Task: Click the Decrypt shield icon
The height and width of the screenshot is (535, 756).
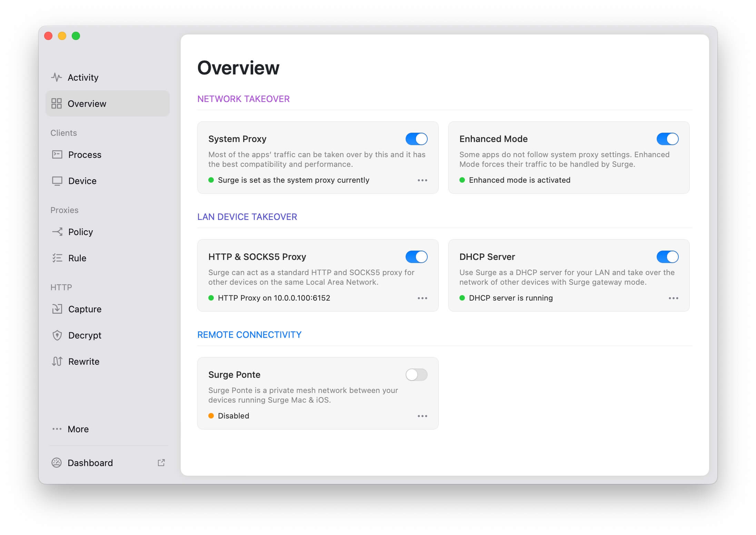Action: 57,335
